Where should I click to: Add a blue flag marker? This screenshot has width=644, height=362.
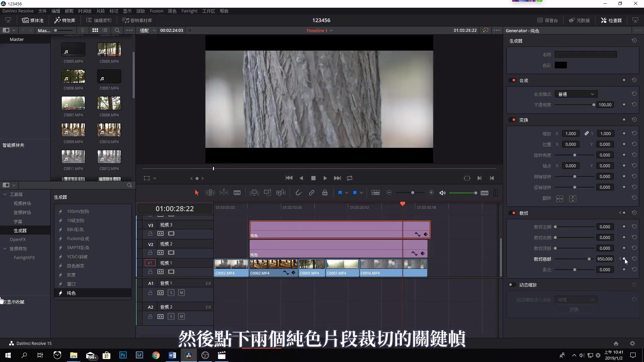(340, 193)
